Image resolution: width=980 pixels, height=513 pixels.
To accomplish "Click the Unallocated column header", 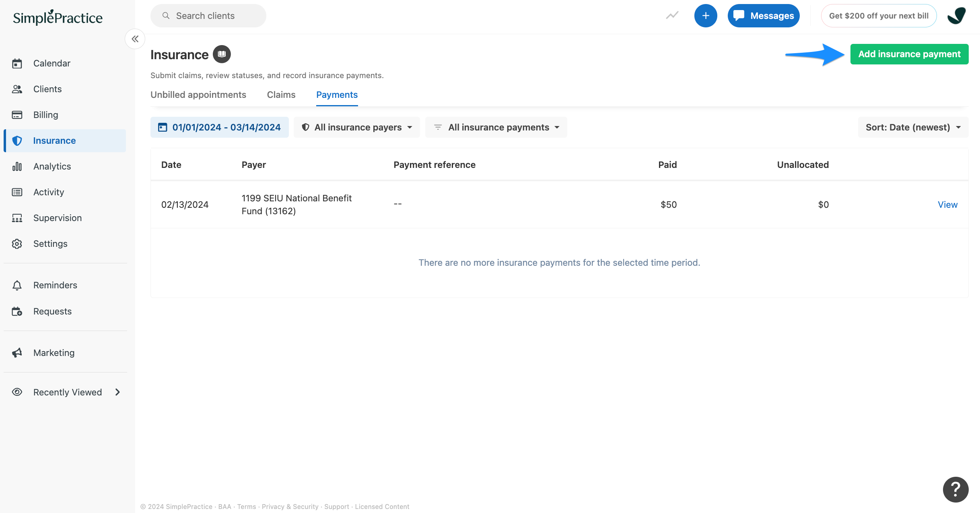I will (x=803, y=165).
